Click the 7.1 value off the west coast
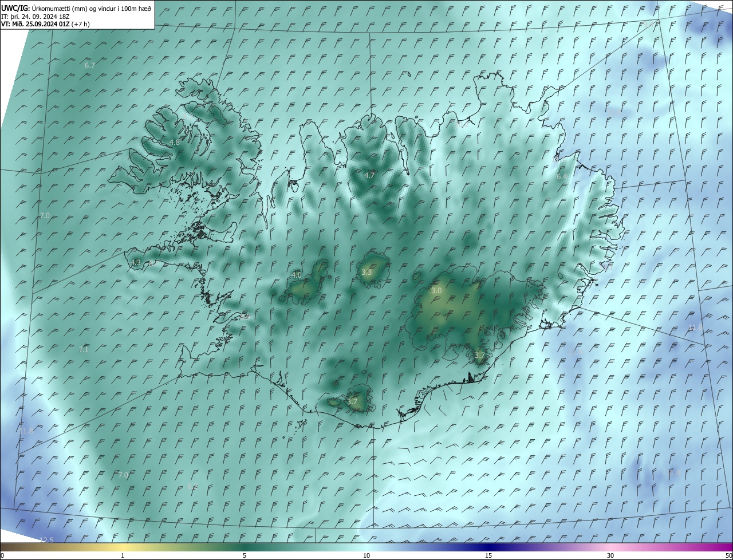733x560 pixels. tap(84, 349)
